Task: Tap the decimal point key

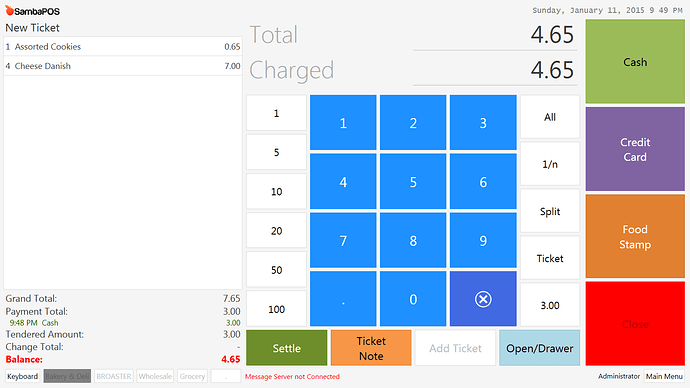Action: 343,299
